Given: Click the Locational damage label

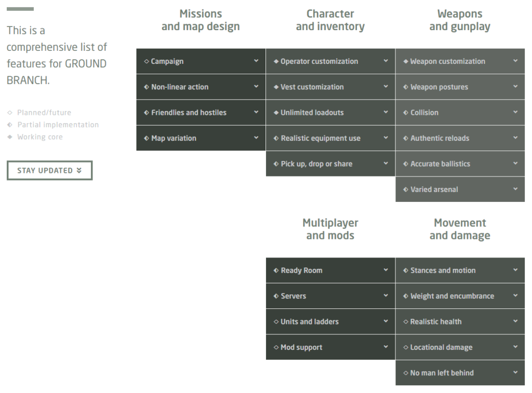Looking at the screenshot, I should pos(442,347).
